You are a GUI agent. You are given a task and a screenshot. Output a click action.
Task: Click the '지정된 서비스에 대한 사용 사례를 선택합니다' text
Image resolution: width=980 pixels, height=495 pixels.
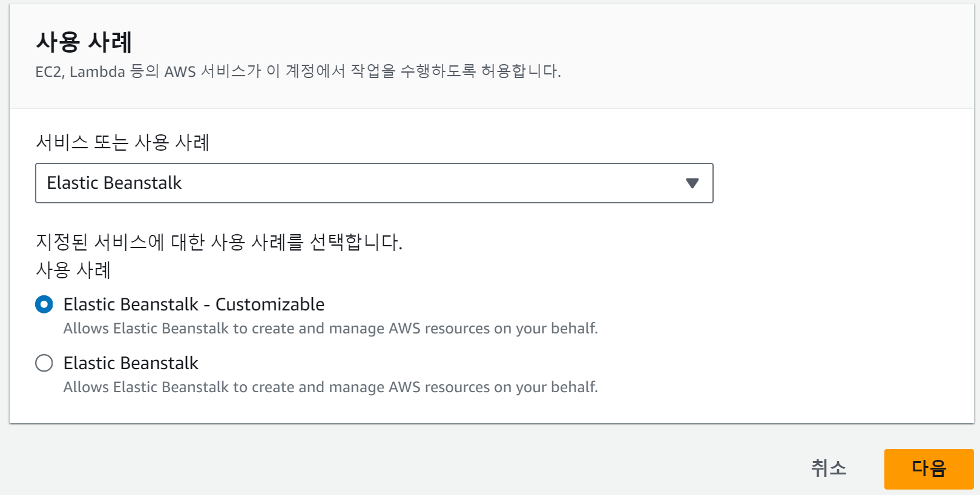219,242
